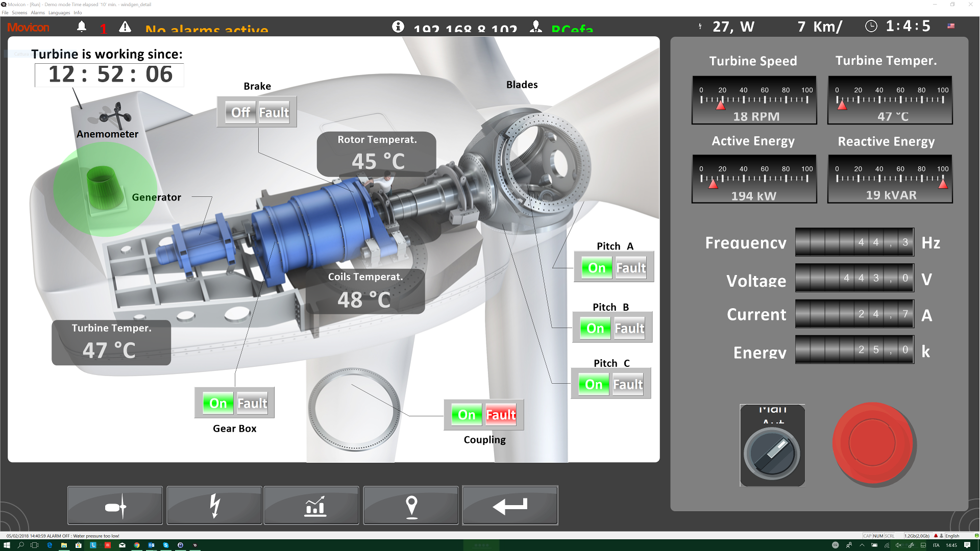Click the user icon in status bar
980x551 pixels.
(x=941, y=536)
